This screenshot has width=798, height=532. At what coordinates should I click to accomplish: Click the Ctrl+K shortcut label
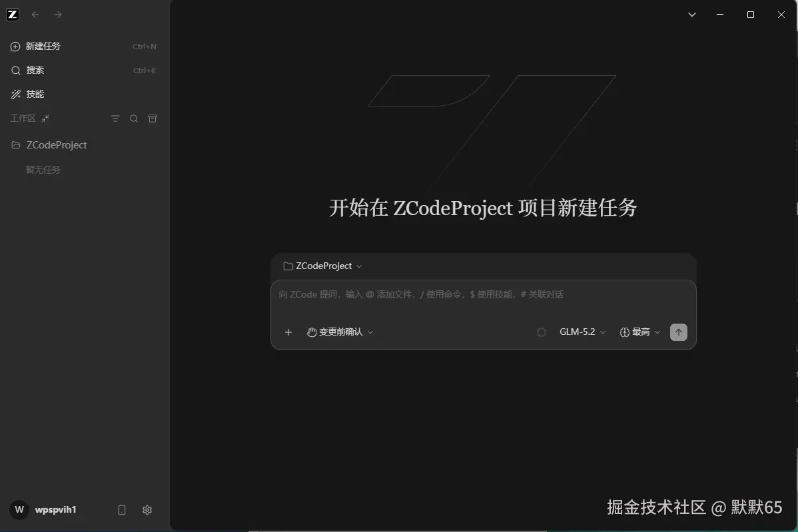[x=145, y=71]
